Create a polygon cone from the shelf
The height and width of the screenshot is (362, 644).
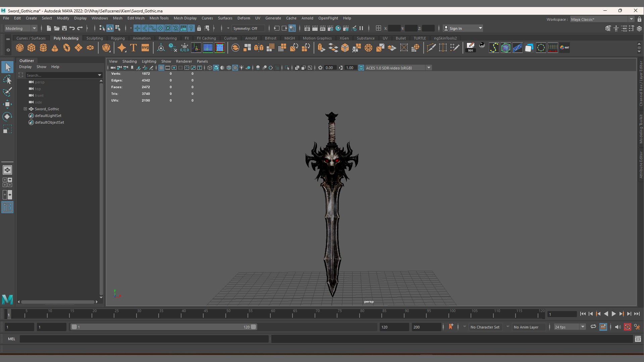tap(55, 48)
